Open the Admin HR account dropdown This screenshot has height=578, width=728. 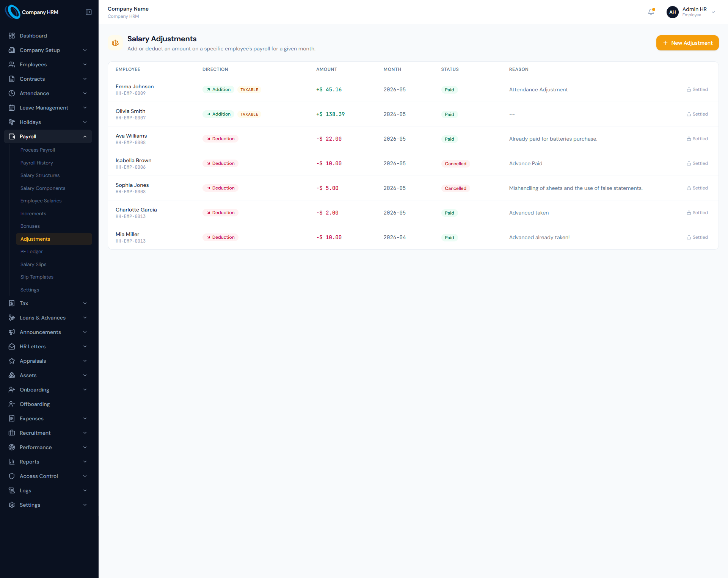[x=713, y=12]
